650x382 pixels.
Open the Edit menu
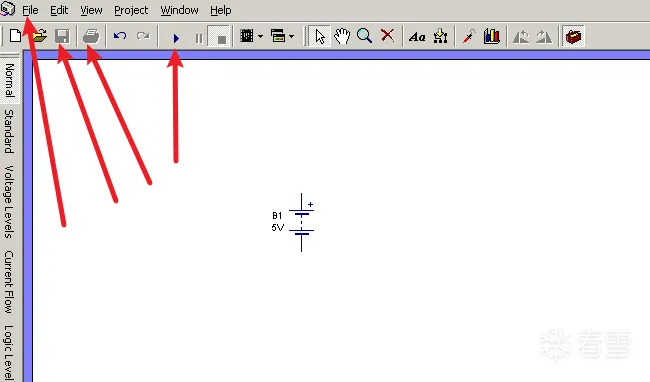coord(59,10)
